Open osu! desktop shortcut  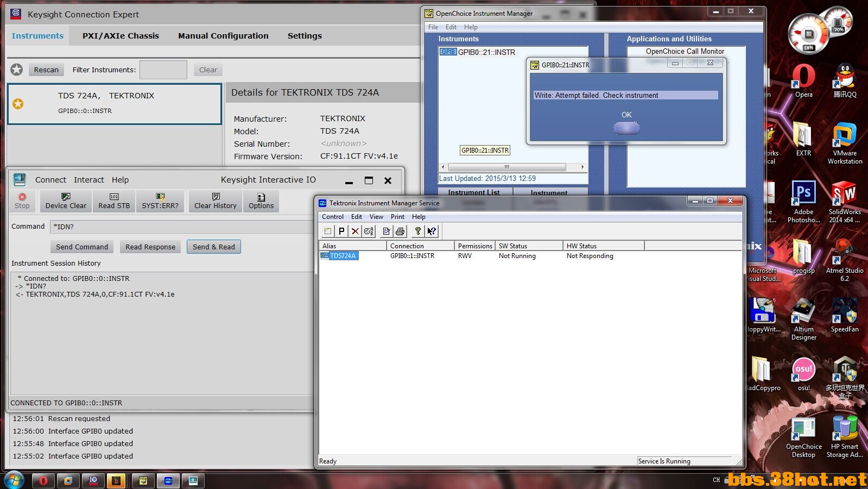pos(803,374)
